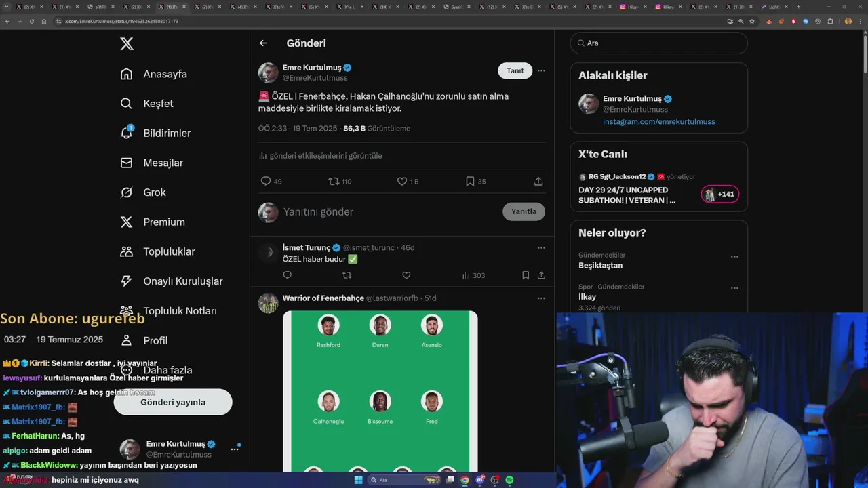Screen dimensions: 868x488
Task: Click the Gönderi yayınla button
Action: click(173, 402)
